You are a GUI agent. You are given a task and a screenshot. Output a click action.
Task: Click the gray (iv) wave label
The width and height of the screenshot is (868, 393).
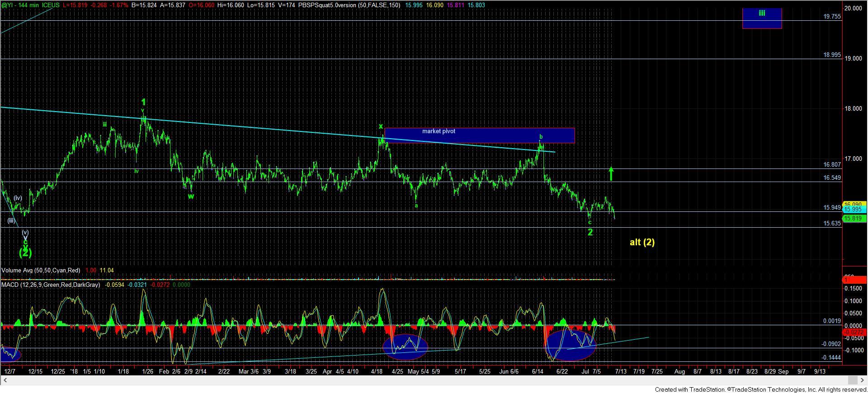(x=18, y=198)
